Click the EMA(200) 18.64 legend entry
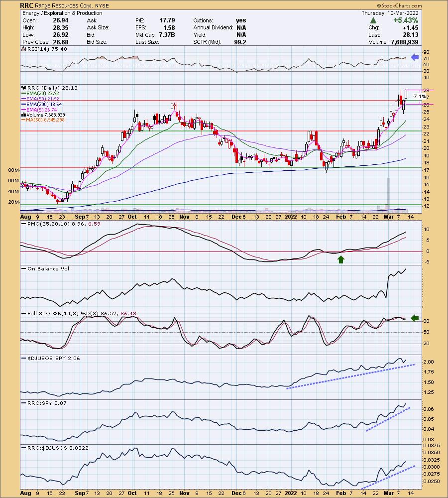Image resolution: width=448 pixels, height=498 pixels. pos(42,104)
